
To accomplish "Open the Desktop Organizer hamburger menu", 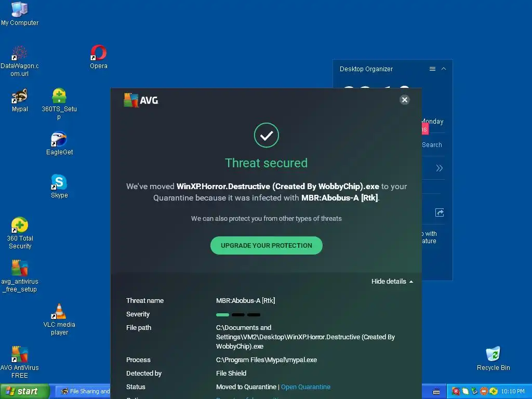I will (432, 69).
